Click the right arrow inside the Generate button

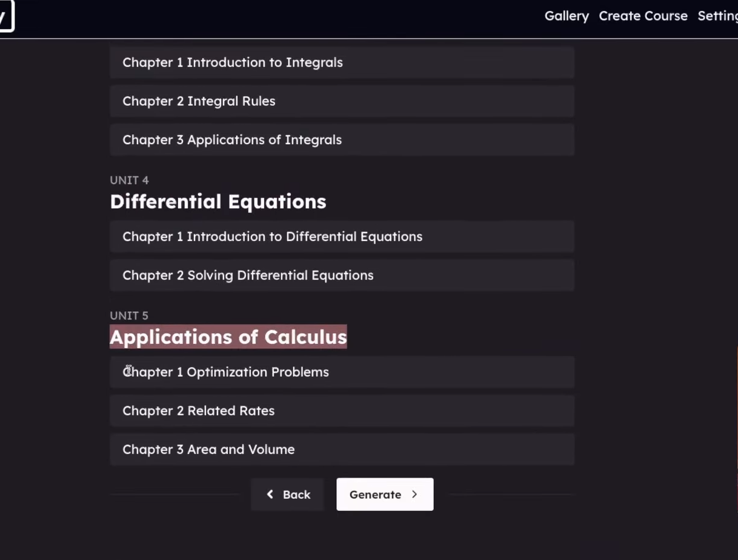tap(414, 494)
